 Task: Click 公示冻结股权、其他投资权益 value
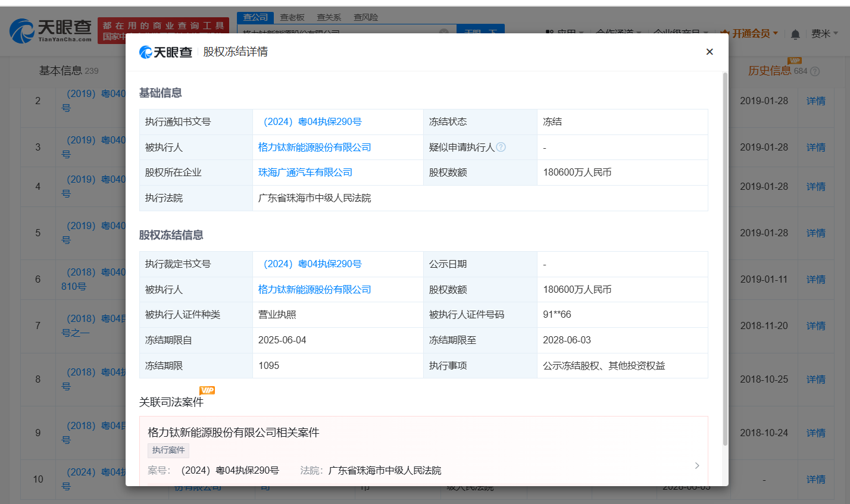point(604,366)
